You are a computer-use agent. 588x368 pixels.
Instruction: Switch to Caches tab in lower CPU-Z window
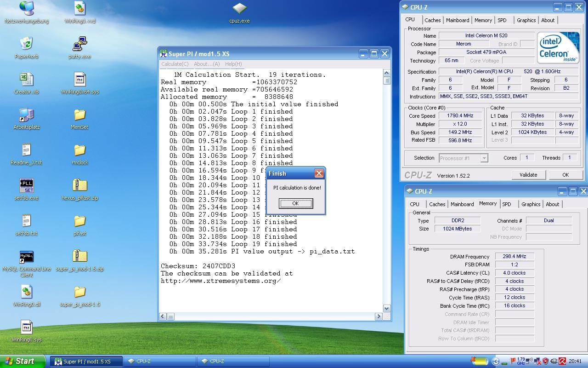pyautogui.click(x=437, y=204)
